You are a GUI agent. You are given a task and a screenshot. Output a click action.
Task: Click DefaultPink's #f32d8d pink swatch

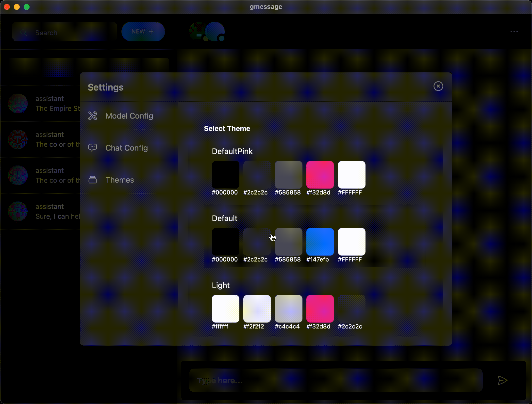click(320, 175)
